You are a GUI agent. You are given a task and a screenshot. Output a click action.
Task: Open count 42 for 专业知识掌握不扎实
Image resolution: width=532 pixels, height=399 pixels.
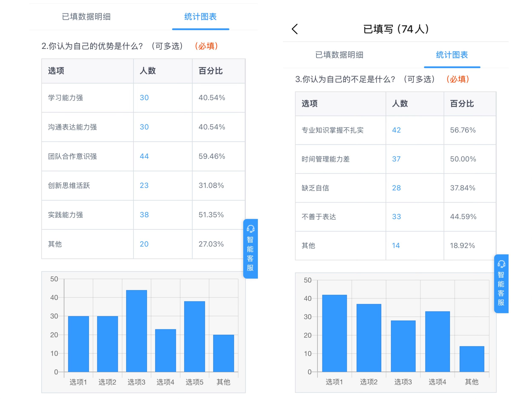396,130
